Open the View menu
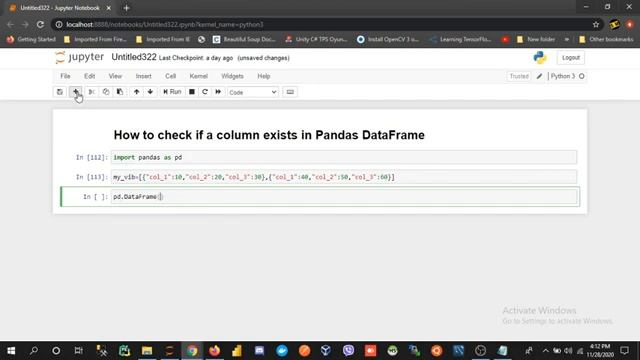The height and width of the screenshot is (360, 640). [115, 76]
